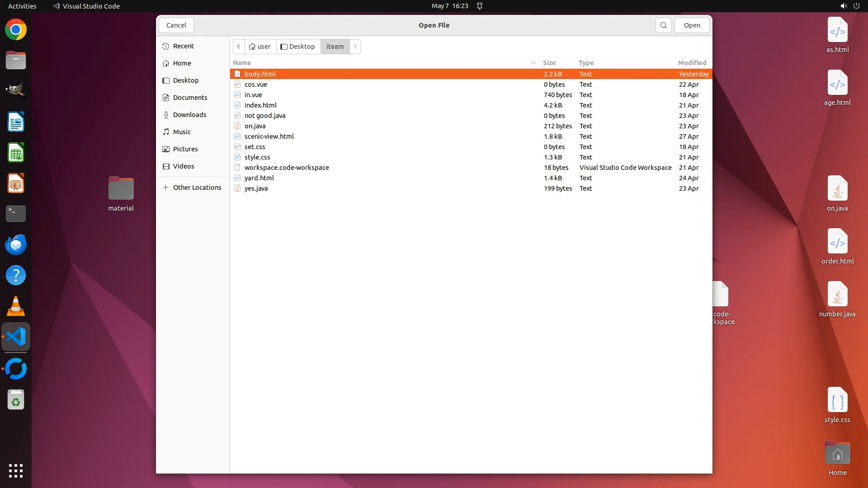The width and height of the screenshot is (868, 488).
Task: Open the Recent sidebar location
Action: point(183,46)
